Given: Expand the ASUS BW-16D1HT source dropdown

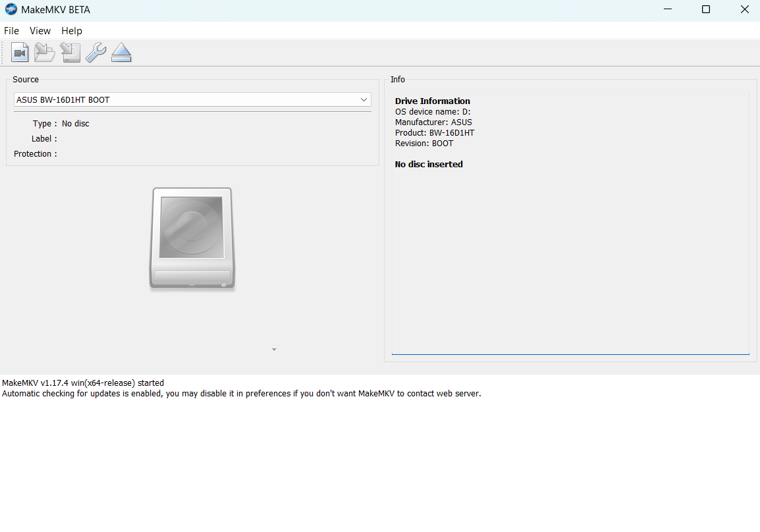Looking at the screenshot, I should pyautogui.click(x=192, y=99).
